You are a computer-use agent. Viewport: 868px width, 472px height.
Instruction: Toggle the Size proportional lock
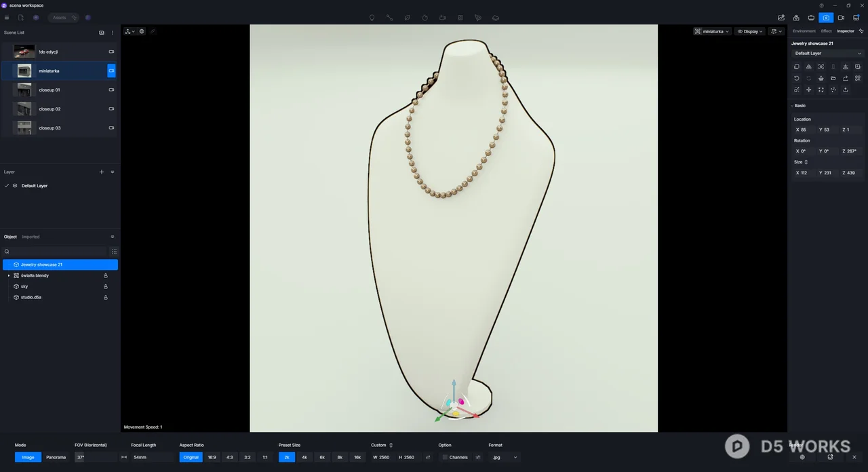click(x=806, y=162)
